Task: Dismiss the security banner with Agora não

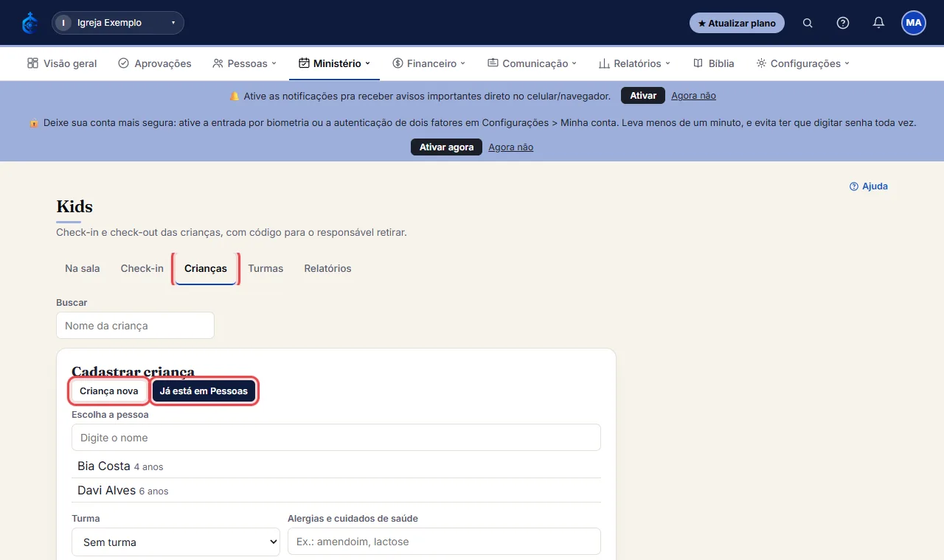Action: point(510,147)
